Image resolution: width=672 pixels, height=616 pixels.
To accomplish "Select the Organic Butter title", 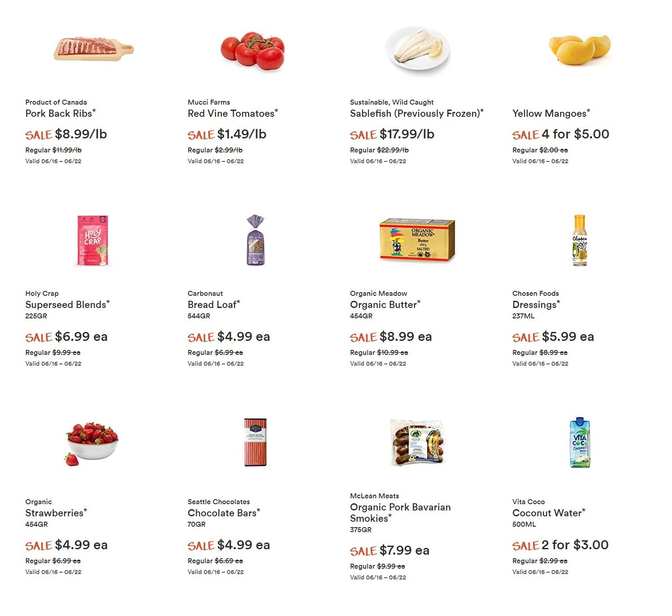I will point(383,305).
